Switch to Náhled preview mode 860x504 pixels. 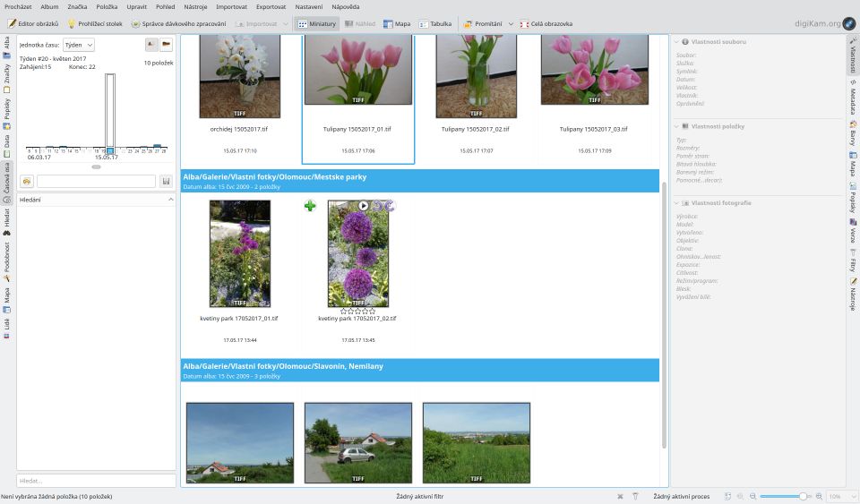pyautogui.click(x=360, y=23)
